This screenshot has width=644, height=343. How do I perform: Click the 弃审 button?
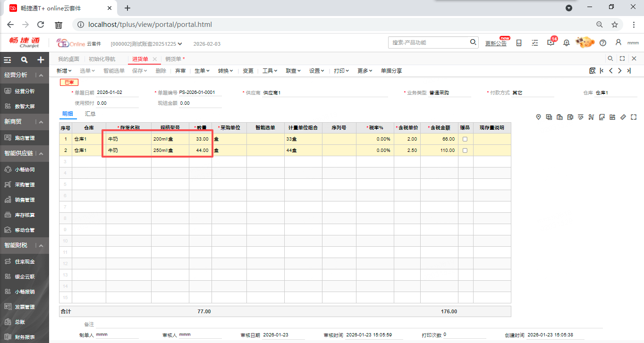tap(180, 71)
